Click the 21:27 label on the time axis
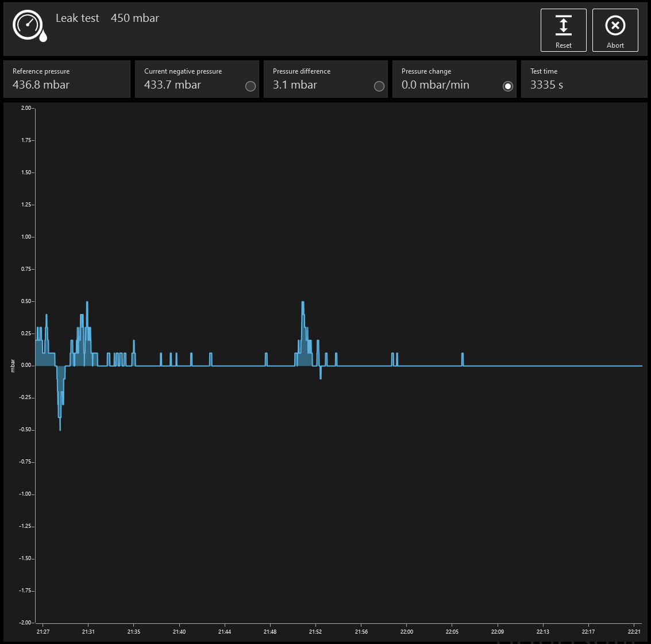 click(x=43, y=632)
